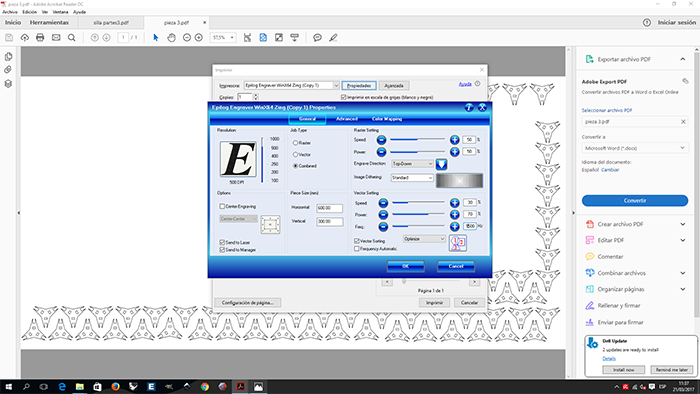The width and height of the screenshot is (700, 394).
Task: Collapse Exportar archivo PDF section
Action: coord(683,59)
